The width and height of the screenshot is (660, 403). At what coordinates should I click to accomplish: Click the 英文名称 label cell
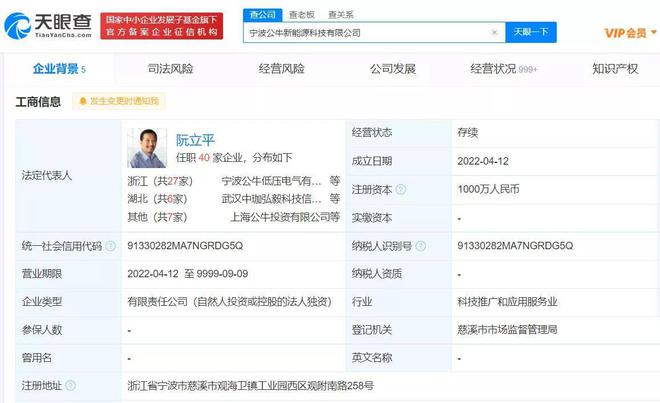(x=398, y=358)
